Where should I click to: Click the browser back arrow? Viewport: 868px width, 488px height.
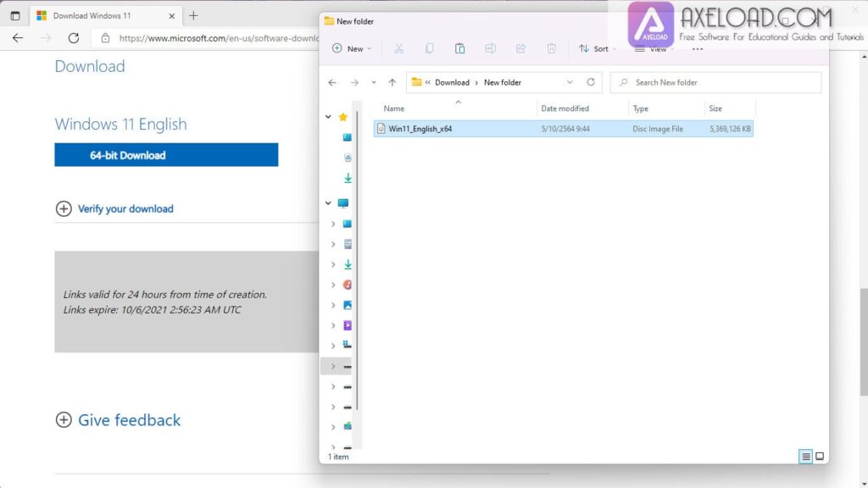point(18,38)
